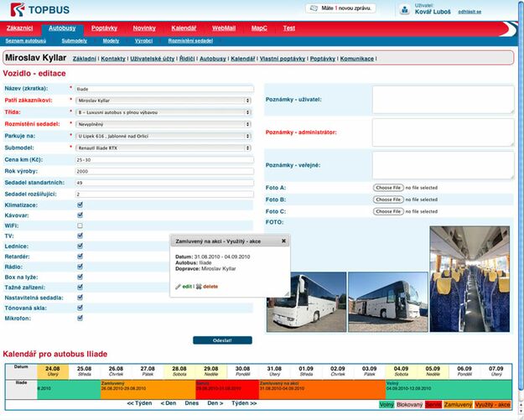The height and width of the screenshot is (420, 524).
Task: Go to Rozmístění sedadel submenu link
Action: pyautogui.click(x=190, y=41)
